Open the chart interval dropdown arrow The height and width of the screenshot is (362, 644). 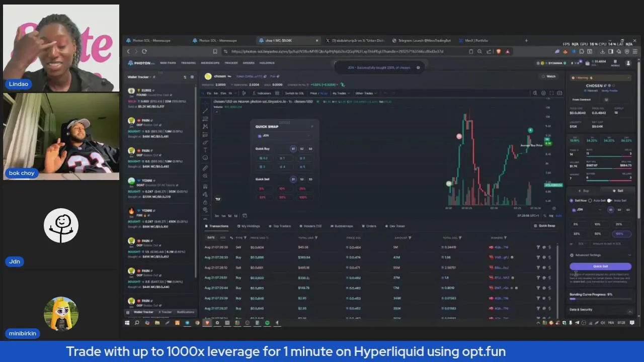coord(236,93)
